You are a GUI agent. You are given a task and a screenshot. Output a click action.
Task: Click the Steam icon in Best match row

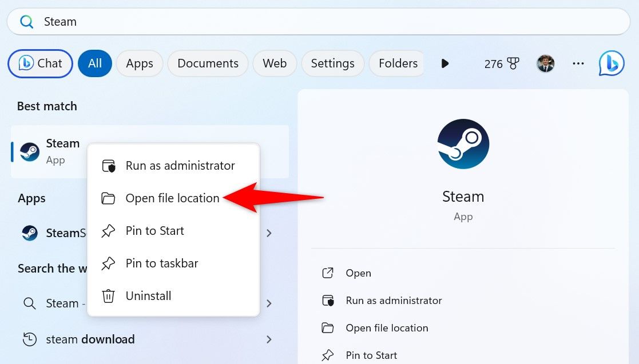tap(30, 152)
